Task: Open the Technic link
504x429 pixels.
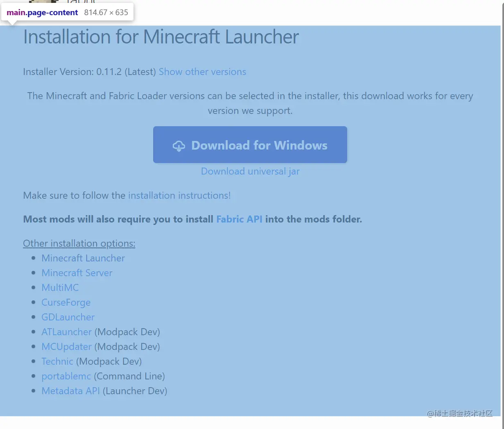Action: coord(57,361)
